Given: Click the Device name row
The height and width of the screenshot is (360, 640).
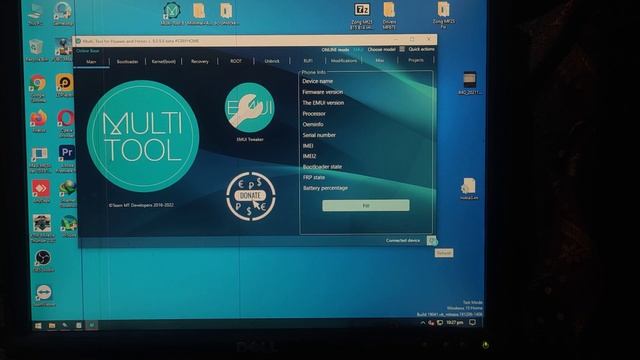Looking at the screenshot, I should tap(318, 81).
